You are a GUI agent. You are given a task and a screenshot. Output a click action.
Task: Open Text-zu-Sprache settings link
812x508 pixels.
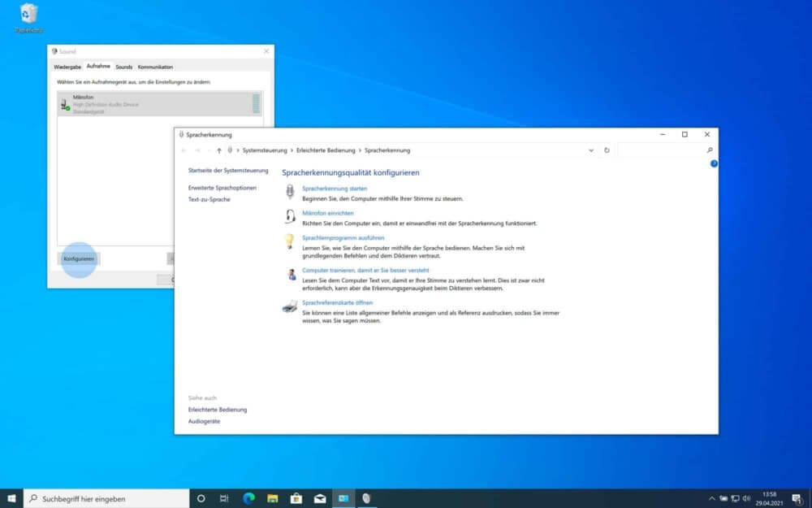[209, 200]
